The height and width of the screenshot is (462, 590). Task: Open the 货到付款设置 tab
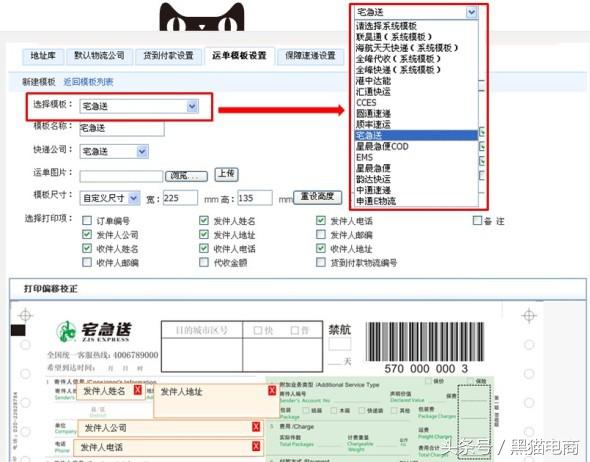pyautogui.click(x=168, y=56)
